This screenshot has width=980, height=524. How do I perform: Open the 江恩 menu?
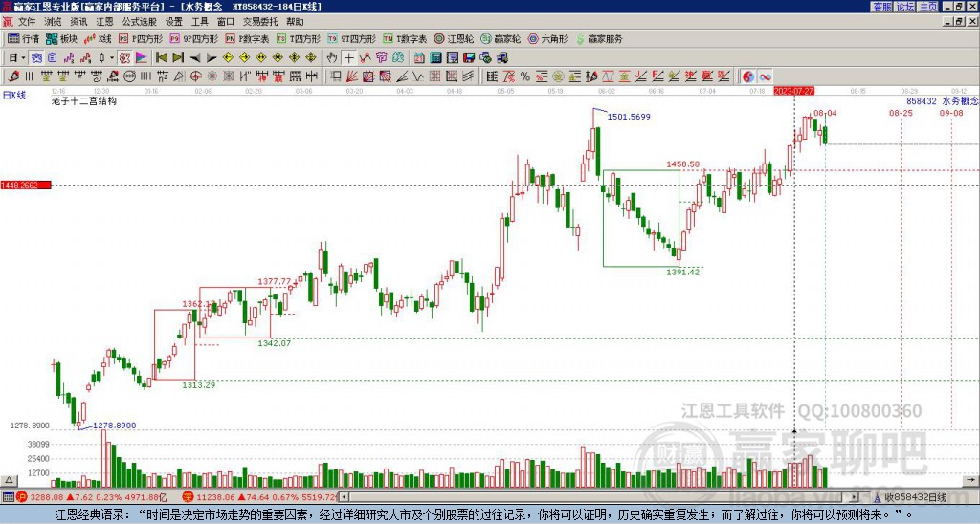(x=104, y=22)
